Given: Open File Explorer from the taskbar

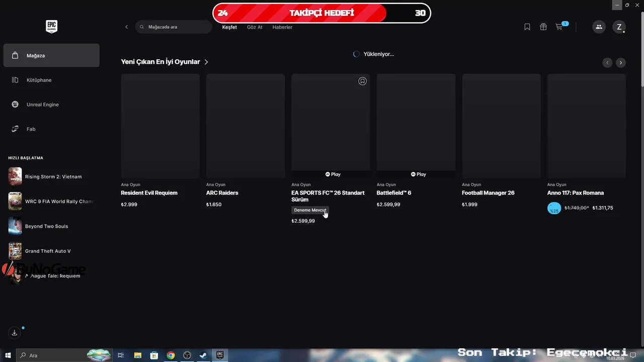Looking at the screenshot, I should (137, 355).
